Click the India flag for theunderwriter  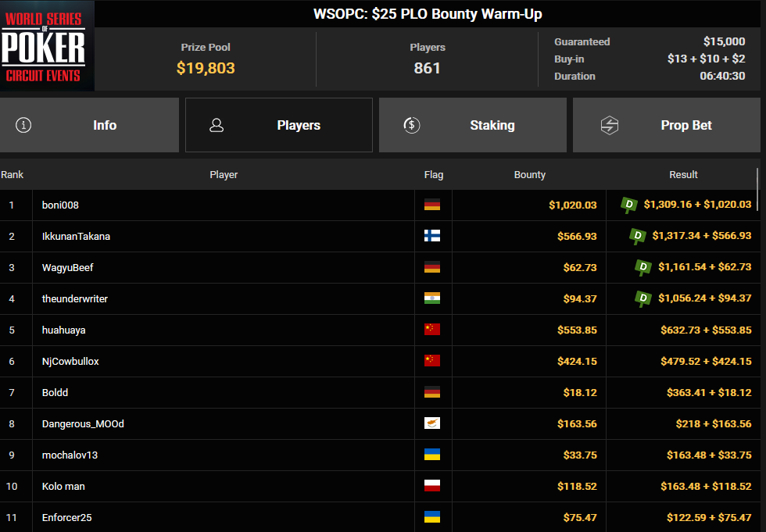click(432, 298)
